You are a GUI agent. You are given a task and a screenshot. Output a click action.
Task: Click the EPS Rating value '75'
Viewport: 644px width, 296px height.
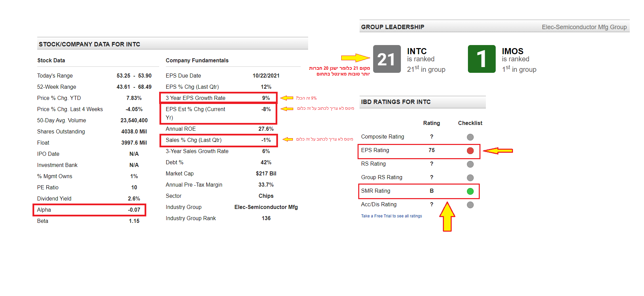pyautogui.click(x=432, y=150)
